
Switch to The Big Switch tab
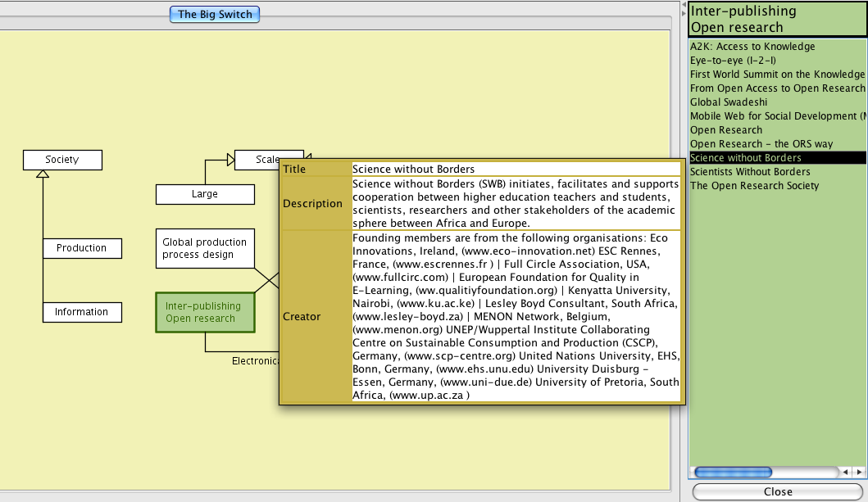coord(215,14)
